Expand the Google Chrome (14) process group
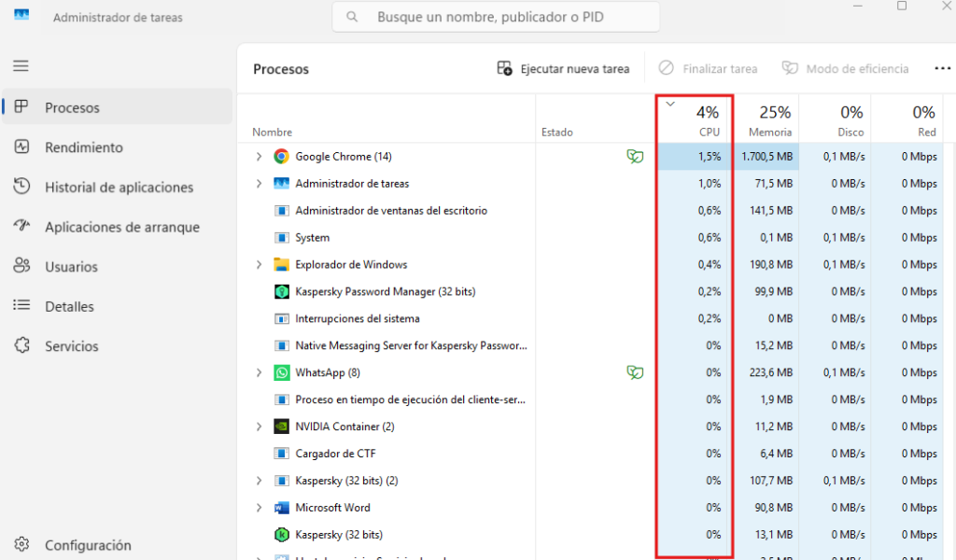 pyautogui.click(x=260, y=156)
